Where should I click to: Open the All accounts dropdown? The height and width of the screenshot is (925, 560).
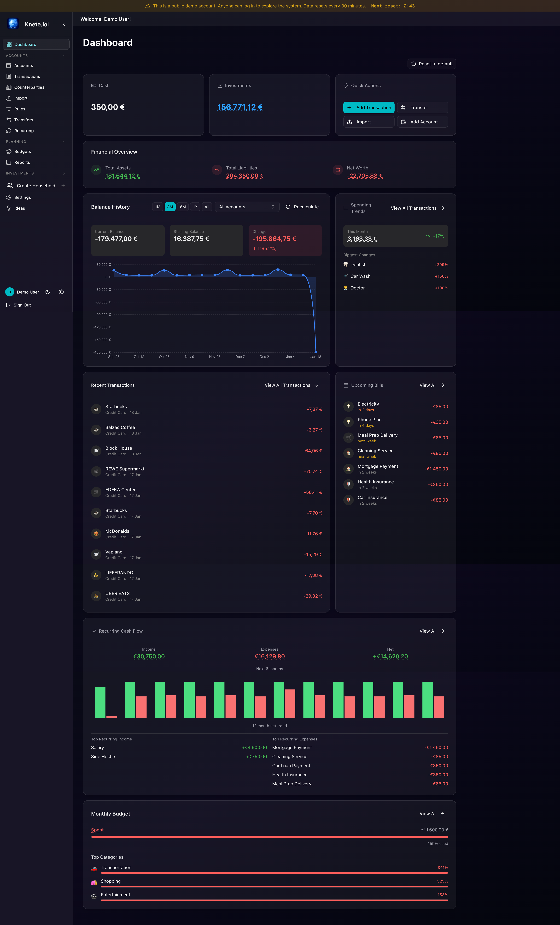247,207
